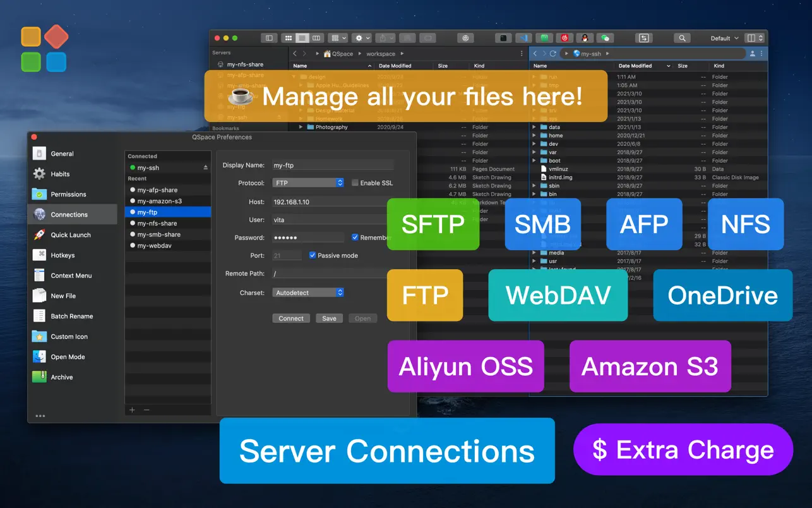Expand the media folder triangle
This screenshot has height=508, width=812.
(x=535, y=253)
